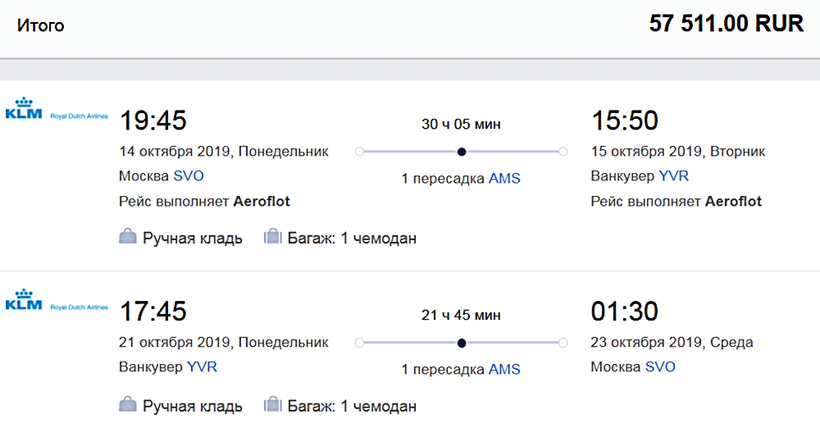Click the KLM logo on the outbound flight
This screenshot has width=820, height=437.
(57, 111)
